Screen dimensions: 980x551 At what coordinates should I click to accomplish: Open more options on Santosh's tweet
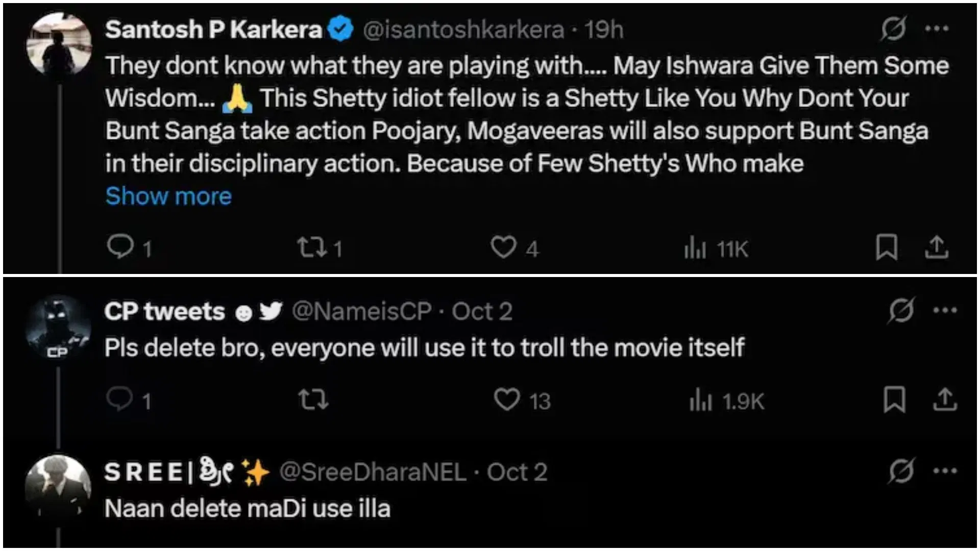[x=937, y=29]
